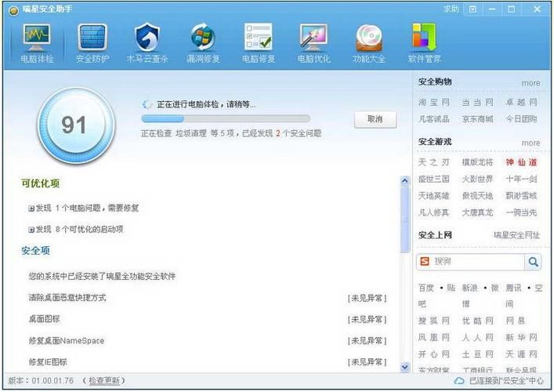Cancel the checkup with 取消 button

(375, 119)
